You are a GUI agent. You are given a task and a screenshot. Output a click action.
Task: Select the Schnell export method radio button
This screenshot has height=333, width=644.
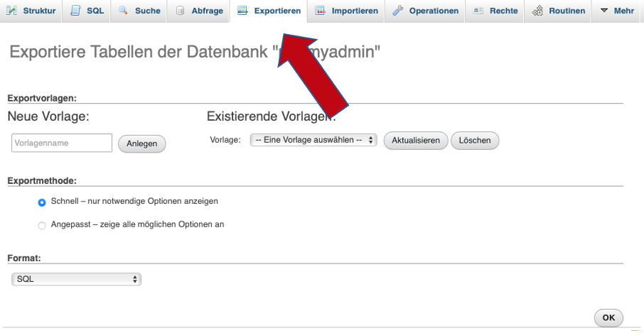[x=42, y=202]
